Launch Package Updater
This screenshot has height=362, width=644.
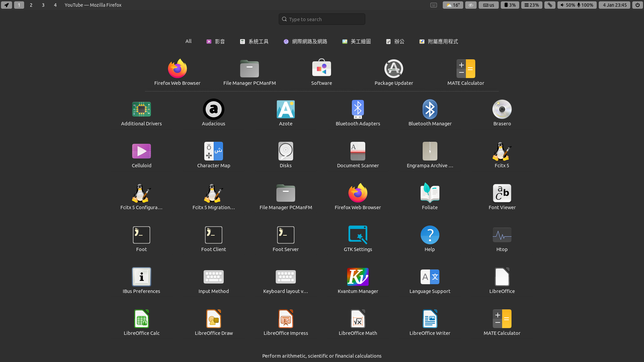(394, 73)
